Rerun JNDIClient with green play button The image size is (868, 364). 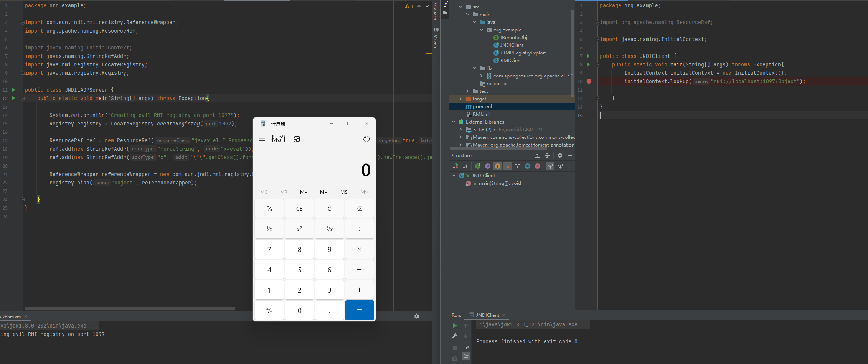(x=455, y=326)
